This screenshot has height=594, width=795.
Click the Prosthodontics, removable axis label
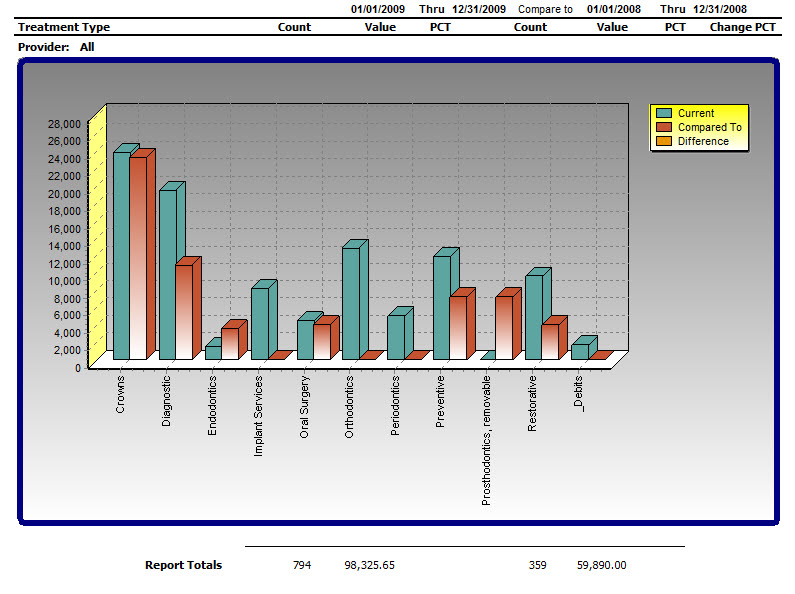486,440
